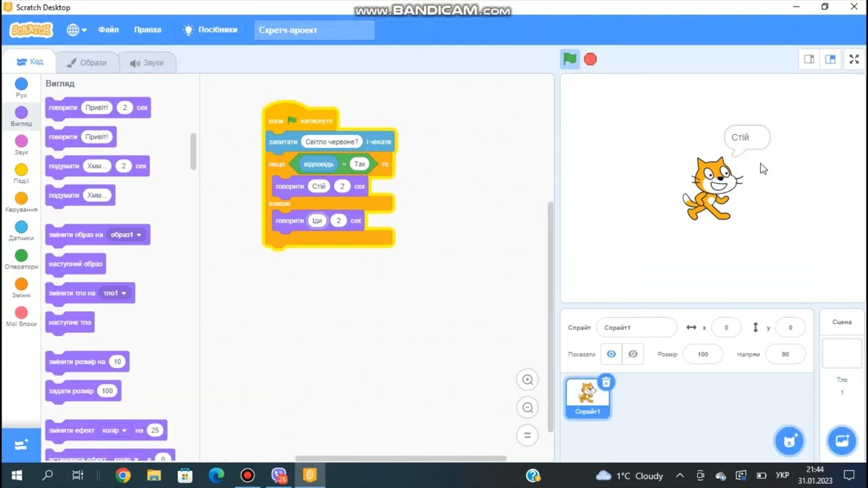Zoom out the code workspace
The height and width of the screenshot is (488, 868).
pyautogui.click(x=528, y=407)
